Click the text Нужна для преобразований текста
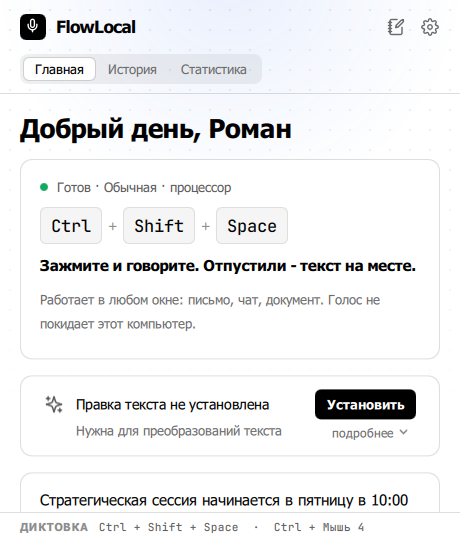Screen dimensions: 460x560 pyautogui.click(x=179, y=431)
